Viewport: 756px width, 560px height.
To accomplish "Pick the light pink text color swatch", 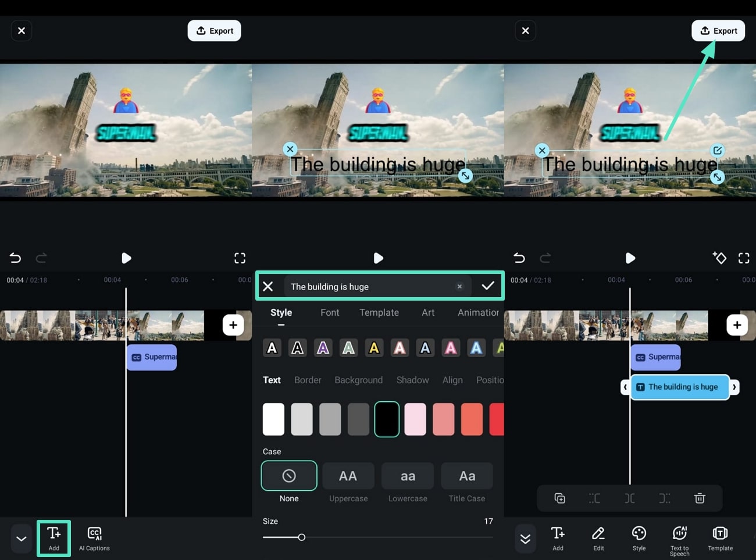I will coord(415,419).
